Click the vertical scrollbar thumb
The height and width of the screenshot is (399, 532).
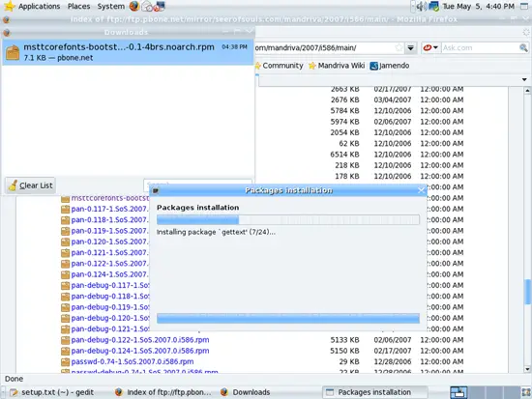coord(527,292)
